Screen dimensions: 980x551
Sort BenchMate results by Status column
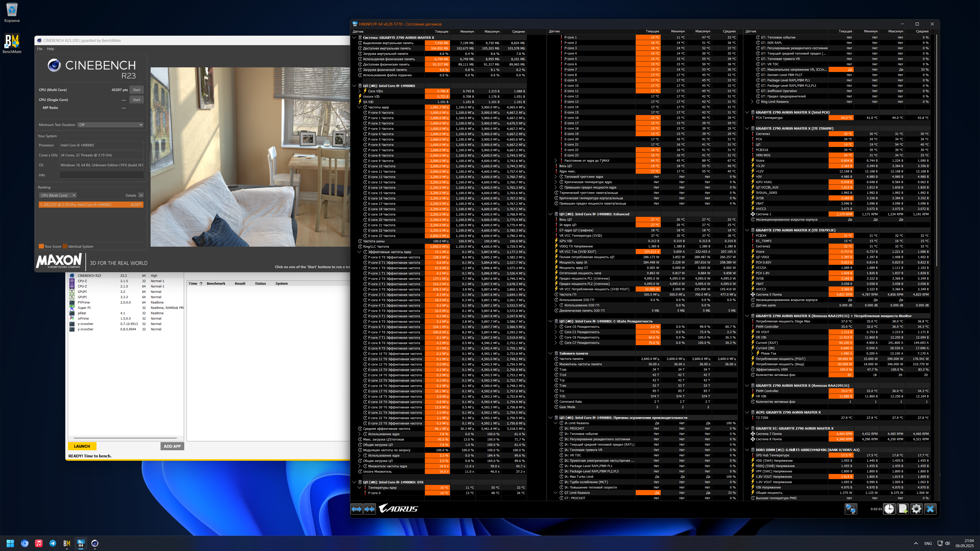(x=260, y=284)
